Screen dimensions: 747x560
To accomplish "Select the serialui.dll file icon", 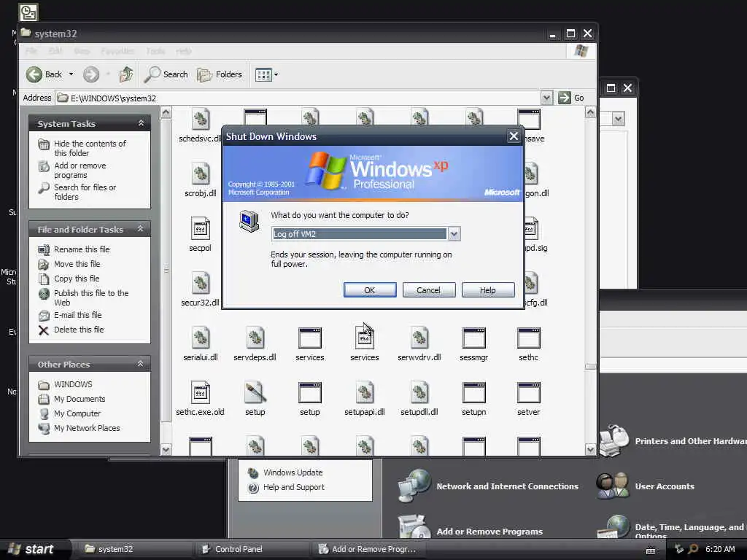I will pos(201,338).
